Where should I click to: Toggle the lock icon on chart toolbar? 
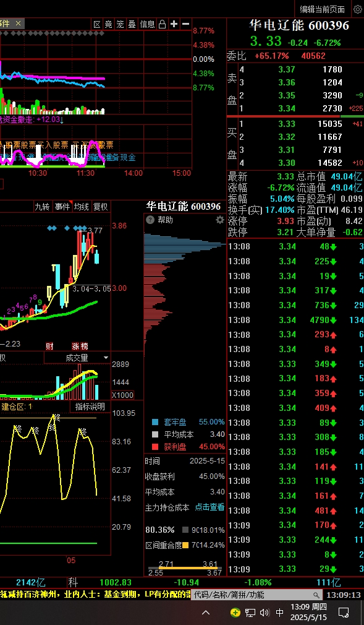coord(162,24)
